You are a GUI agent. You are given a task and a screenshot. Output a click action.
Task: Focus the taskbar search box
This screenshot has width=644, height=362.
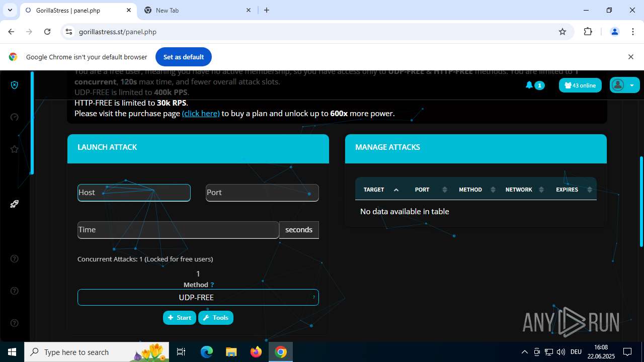[97, 352]
